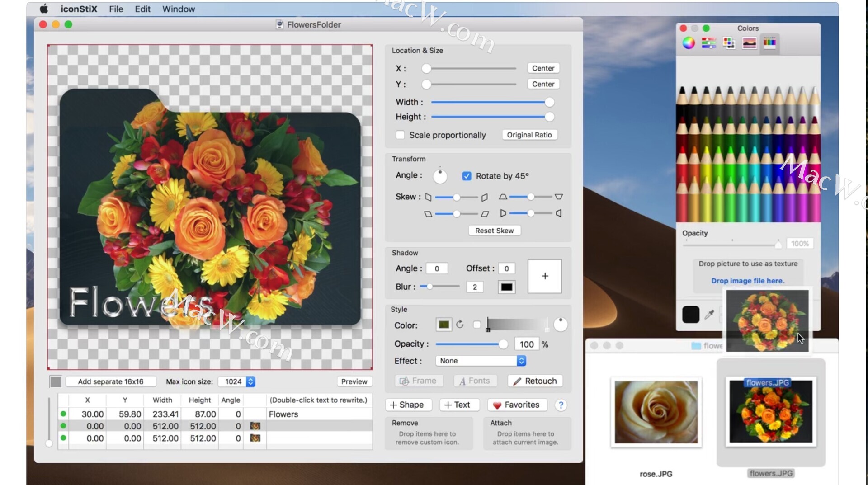Click the current black color swatch in Colors
This screenshot has width=868, height=485.
click(x=690, y=314)
